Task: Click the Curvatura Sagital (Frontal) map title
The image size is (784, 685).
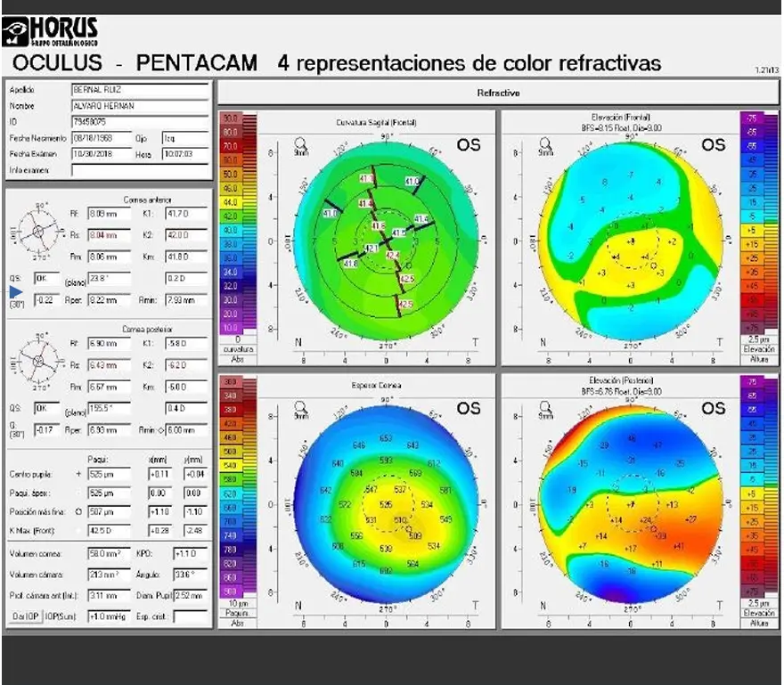Action: tap(376, 122)
